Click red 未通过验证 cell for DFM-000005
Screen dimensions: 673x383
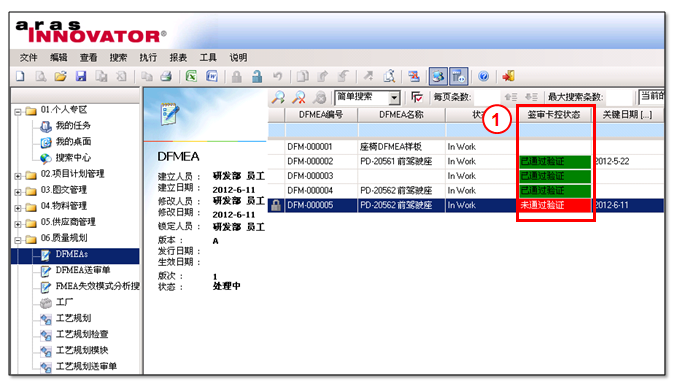click(555, 205)
